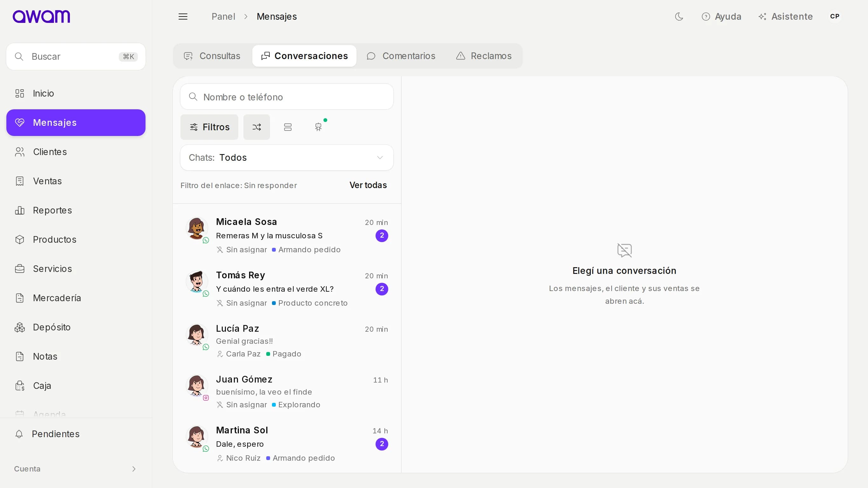Open Tomás Rey conversation
868x488 pixels.
pos(287,288)
